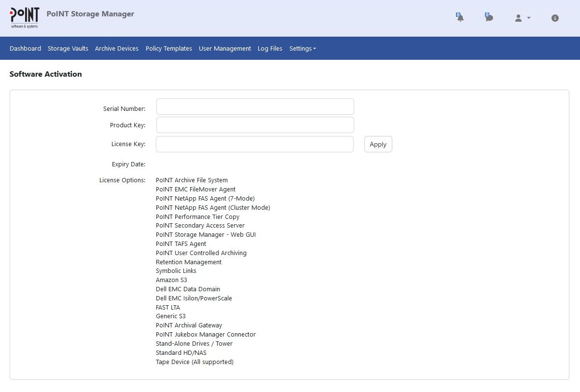Click 'PoINT Performance Tier Copy' entry

click(x=198, y=217)
